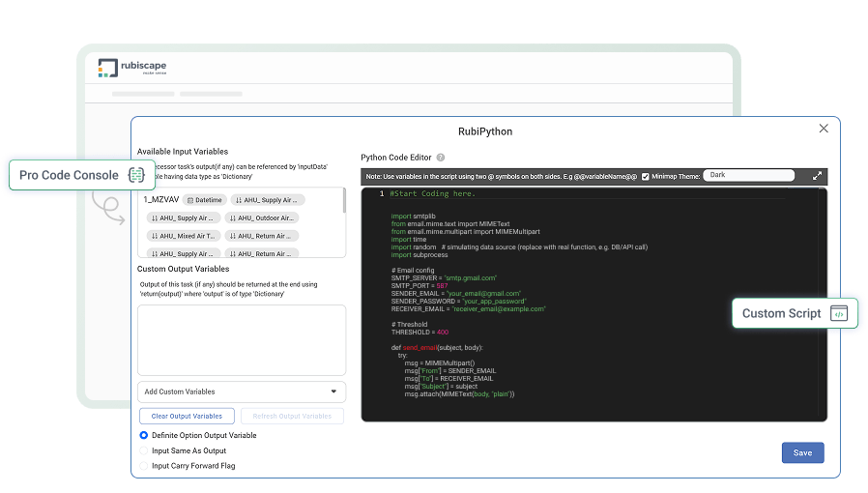The width and height of the screenshot is (868, 493).
Task: Click the 1_MZVAV dataset label
Action: (x=161, y=200)
